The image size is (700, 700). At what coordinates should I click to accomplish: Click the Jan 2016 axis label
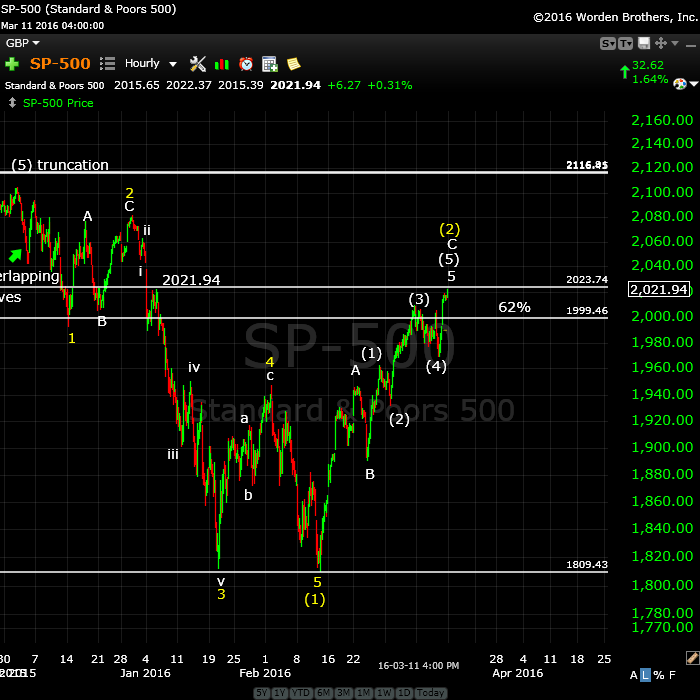(x=145, y=673)
